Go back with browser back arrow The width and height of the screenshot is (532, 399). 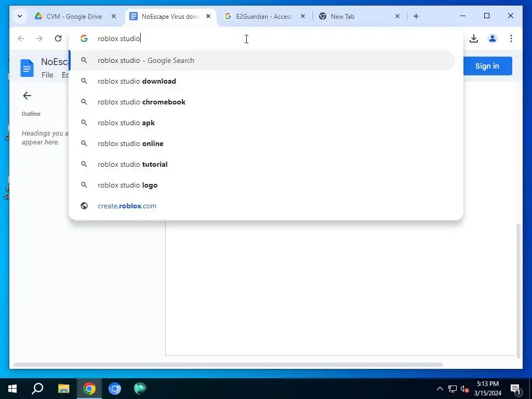coord(21,38)
